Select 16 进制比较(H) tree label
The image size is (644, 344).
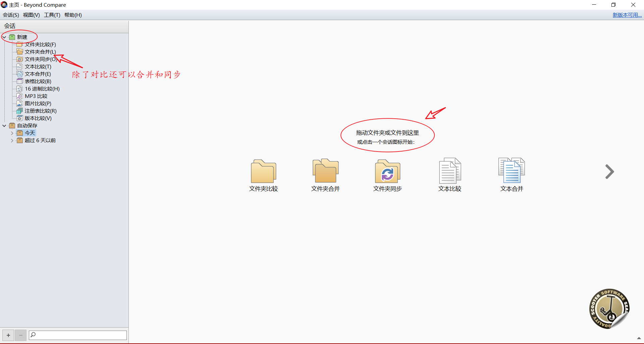point(42,89)
